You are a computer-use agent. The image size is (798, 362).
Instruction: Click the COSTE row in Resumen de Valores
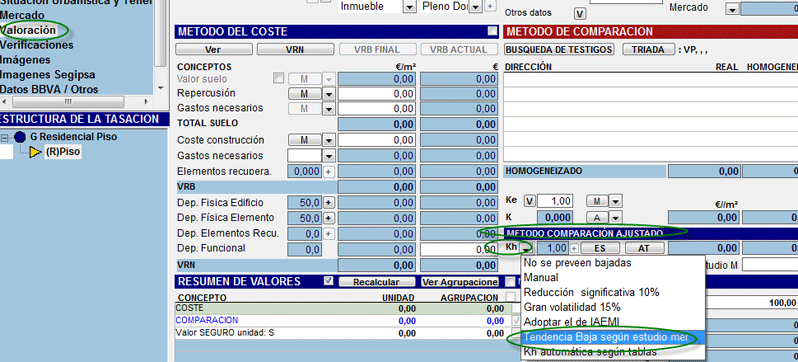340,308
